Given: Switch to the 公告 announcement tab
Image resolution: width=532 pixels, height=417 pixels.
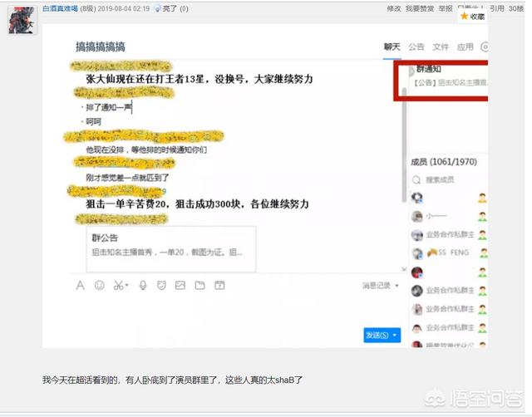Looking at the screenshot, I should pyautogui.click(x=416, y=47).
